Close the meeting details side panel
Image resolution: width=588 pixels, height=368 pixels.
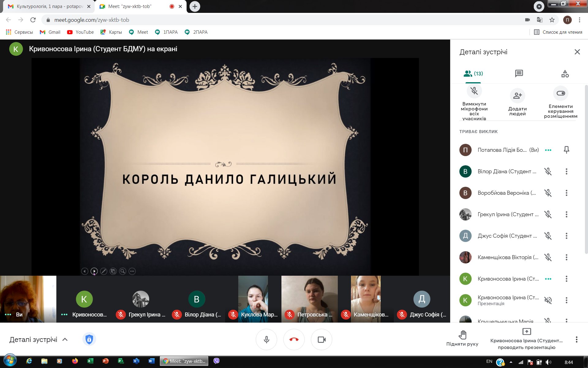pyautogui.click(x=577, y=52)
